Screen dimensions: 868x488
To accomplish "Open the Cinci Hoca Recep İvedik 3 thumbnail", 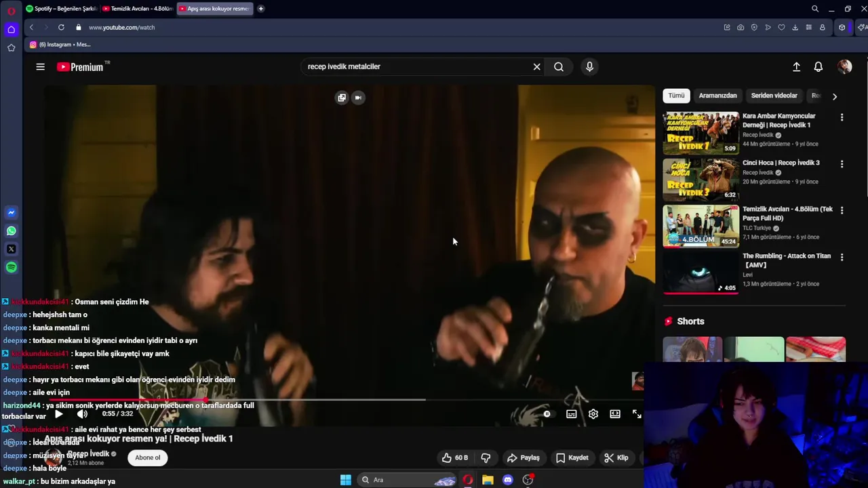I will coord(701,180).
